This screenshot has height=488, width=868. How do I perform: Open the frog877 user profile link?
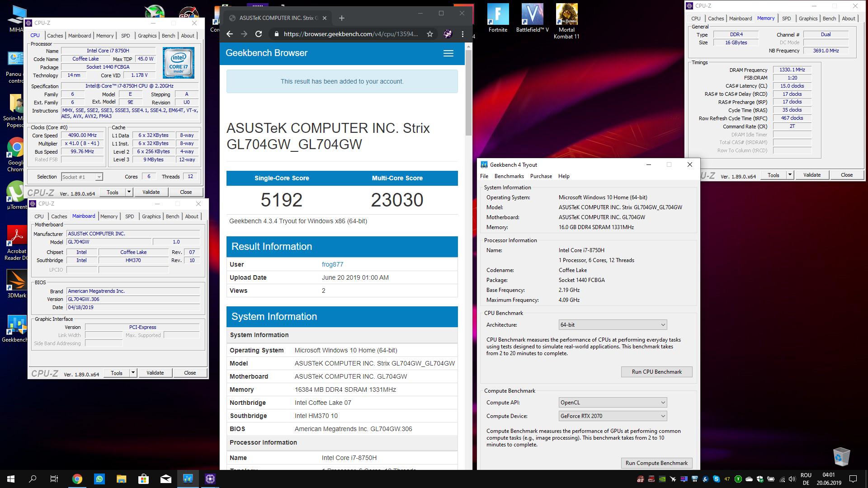point(332,264)
